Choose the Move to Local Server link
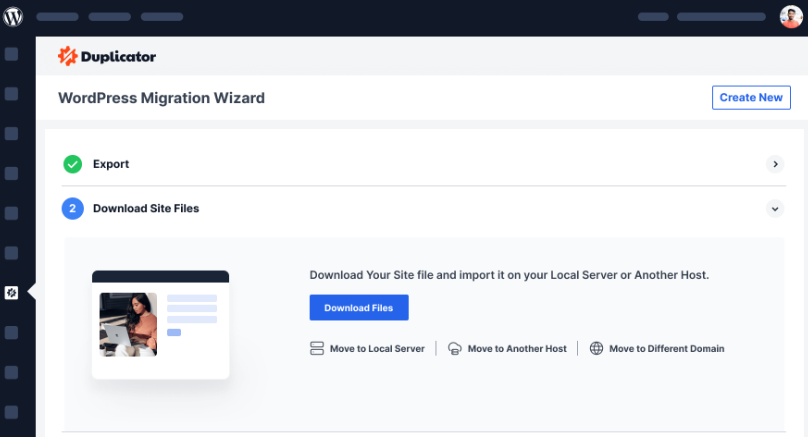Screen dimensions: 808x437 point(377,349)
